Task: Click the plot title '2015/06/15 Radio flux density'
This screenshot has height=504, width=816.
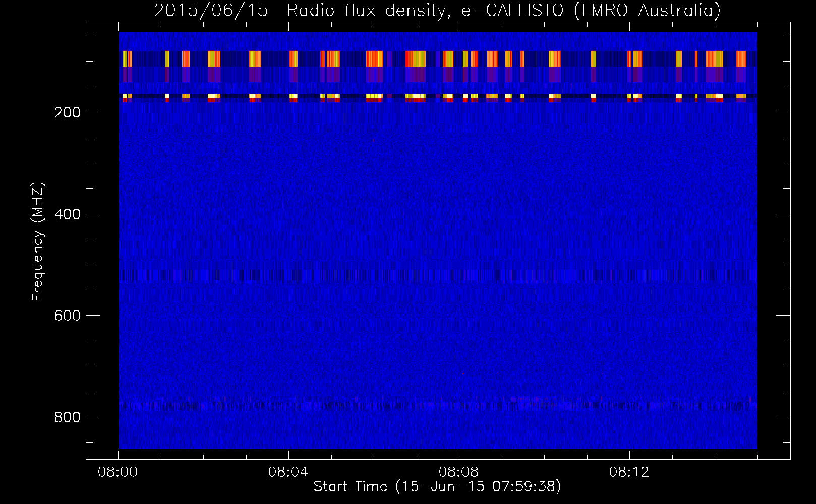Action: [x=303, y=10]
